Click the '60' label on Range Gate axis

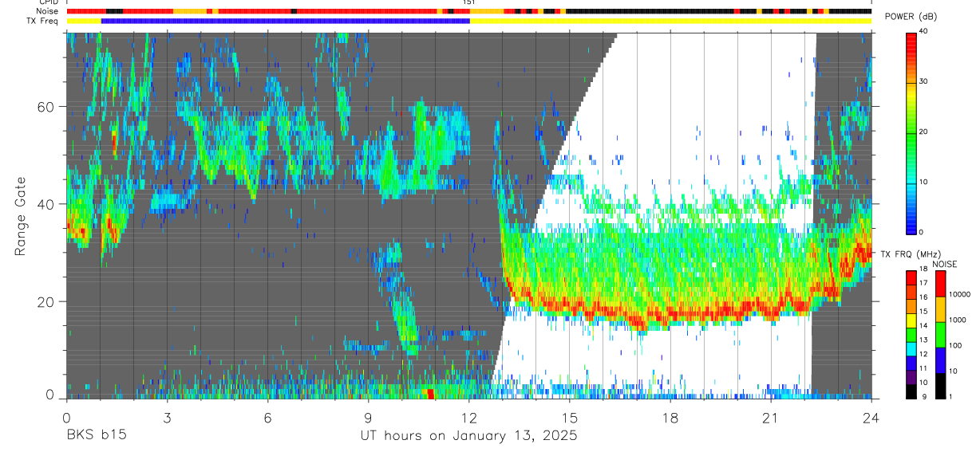(47, 107)
